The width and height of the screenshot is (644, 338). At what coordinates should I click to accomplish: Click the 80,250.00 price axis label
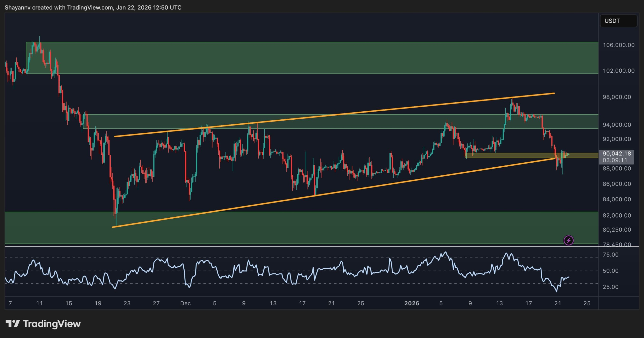point(617,230)
